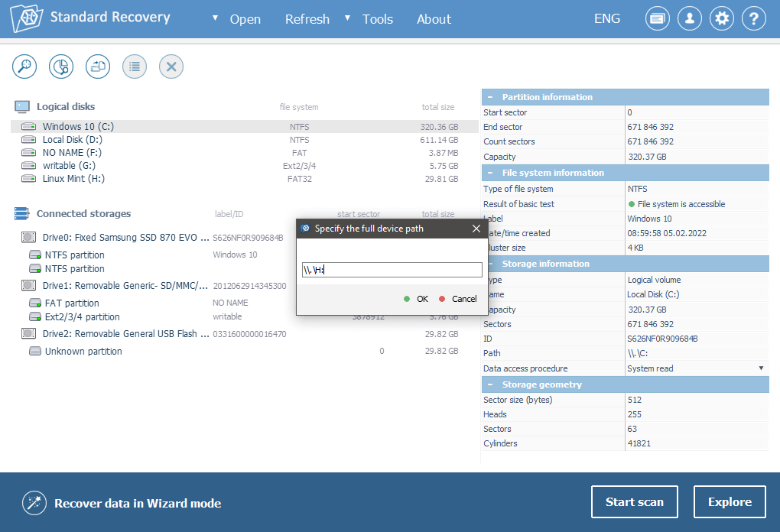Click the pie-chart partition search icon
This screenshot has height=532, width=780.
coord(61,66)
